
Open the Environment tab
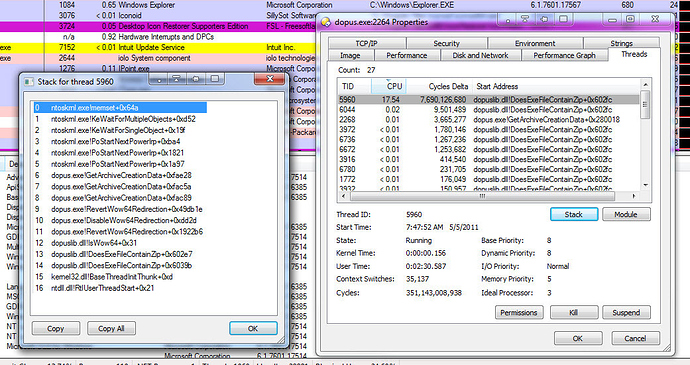[x=535, y=43]
